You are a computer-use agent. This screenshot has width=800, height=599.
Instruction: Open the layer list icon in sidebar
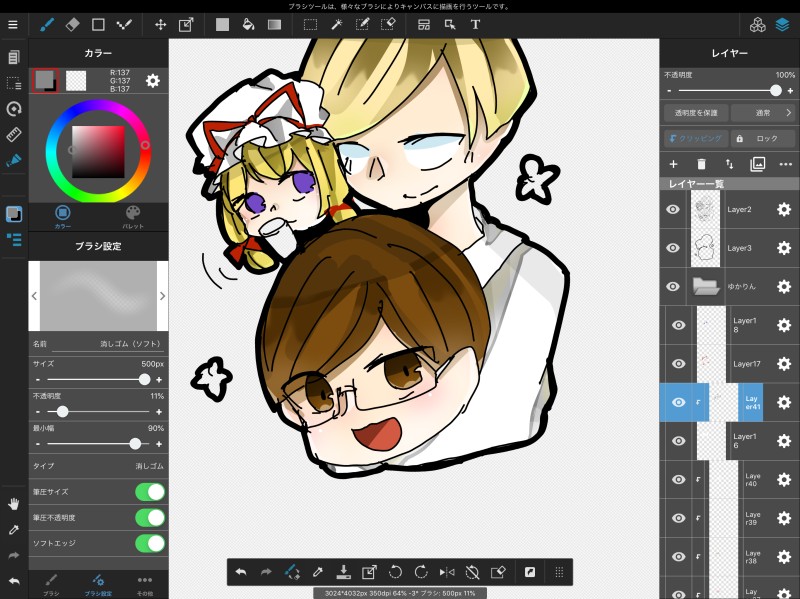tap(14, 240)
